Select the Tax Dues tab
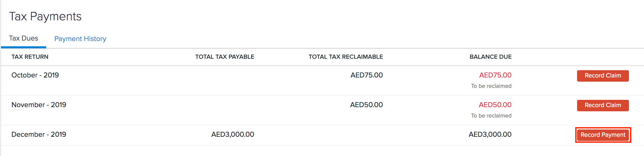This screenshot has width=644, height=156. point(23,38)
